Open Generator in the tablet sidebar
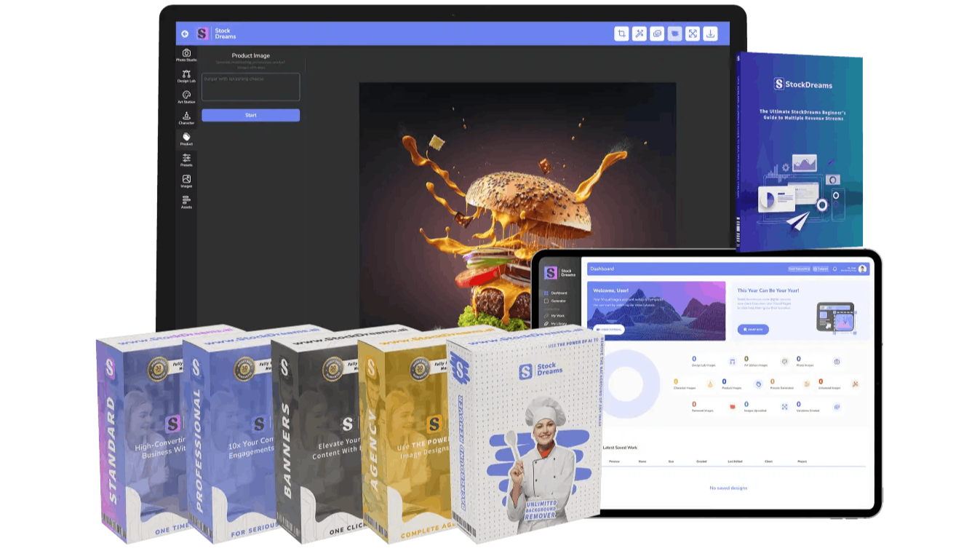980x551 pixels. point(555,301)
